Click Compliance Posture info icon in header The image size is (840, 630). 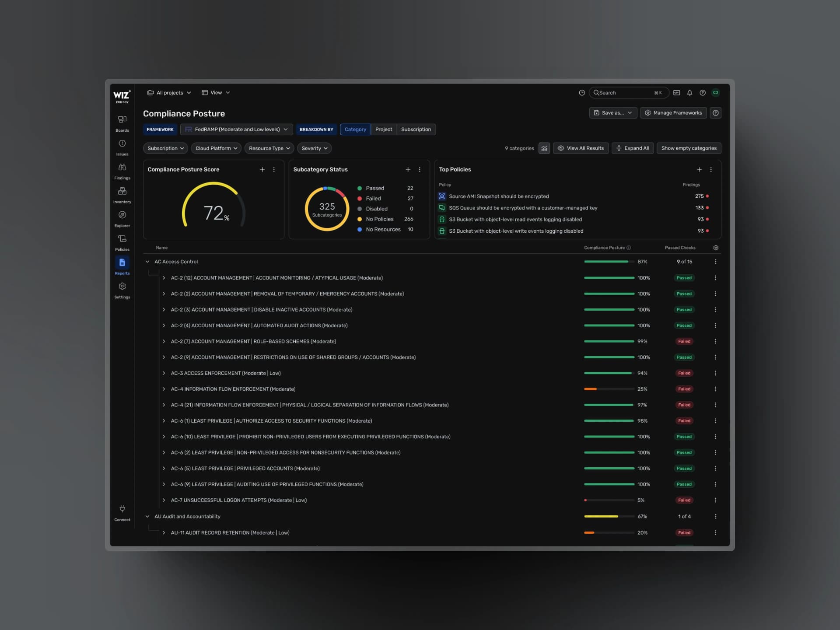coord(629,248)
